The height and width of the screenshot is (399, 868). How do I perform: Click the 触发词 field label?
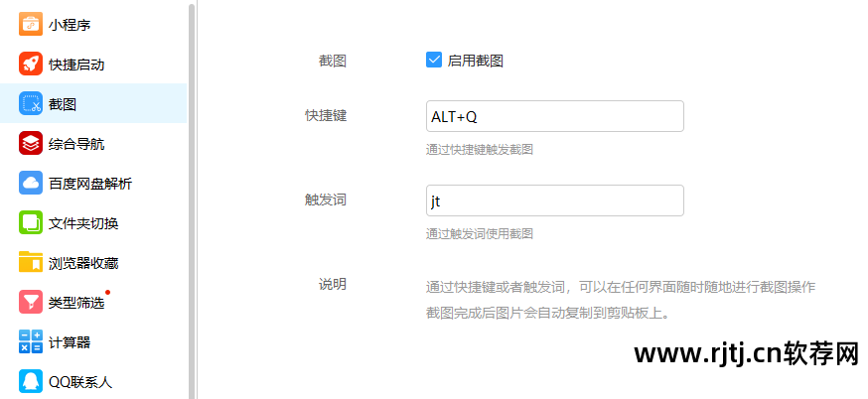tap(326, 199)
